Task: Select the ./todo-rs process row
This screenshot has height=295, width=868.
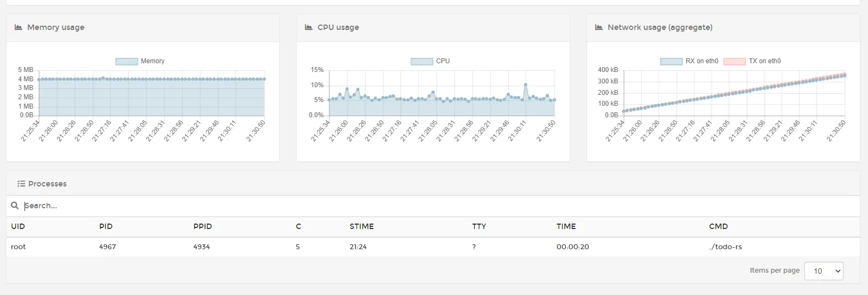Action: pos(433,246)
